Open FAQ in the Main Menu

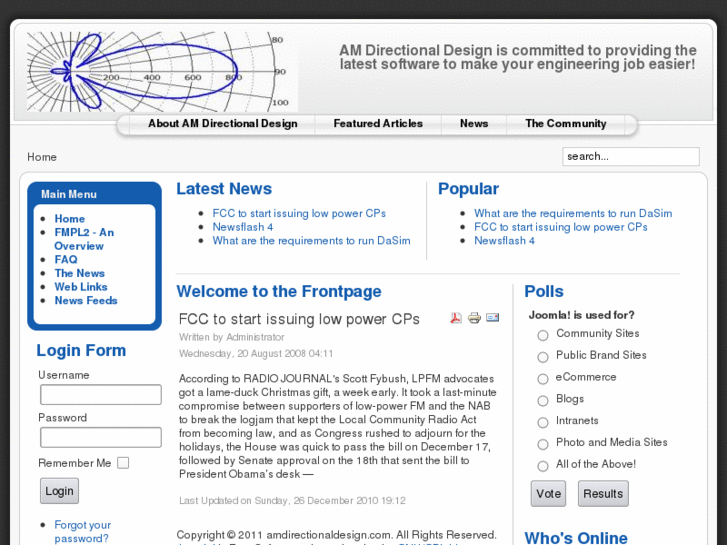click(x=66, y=259)
